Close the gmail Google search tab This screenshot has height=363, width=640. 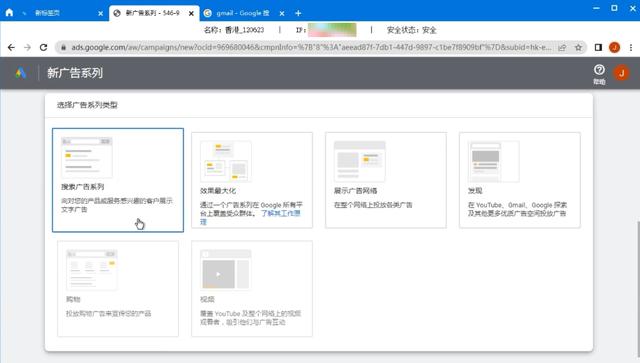[x=282, y=13]
